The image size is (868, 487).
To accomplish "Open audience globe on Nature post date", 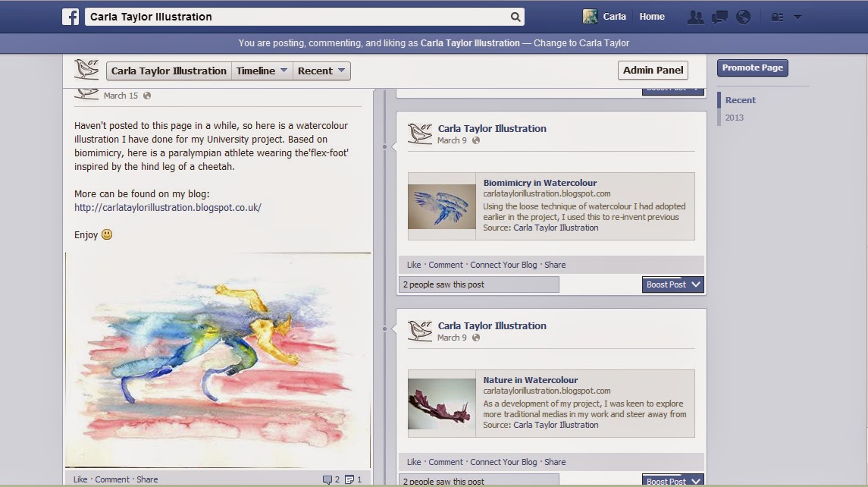I will click(x=475, y=338).
